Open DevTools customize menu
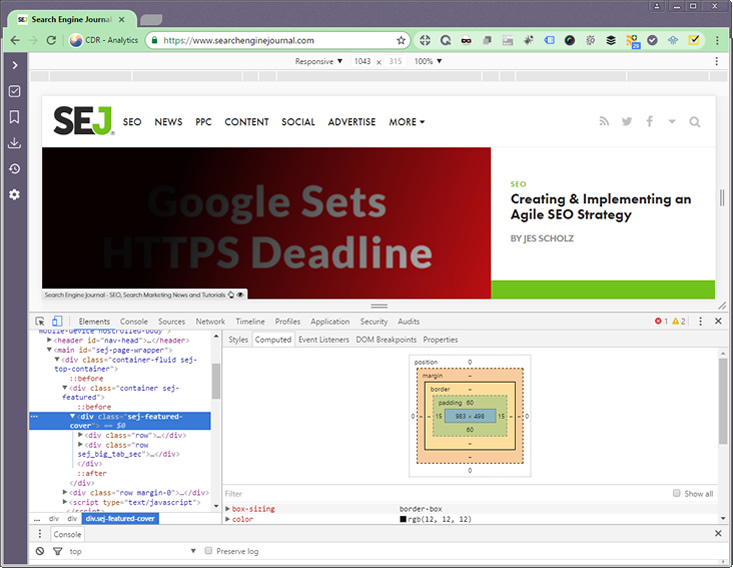 pos(700,321)
